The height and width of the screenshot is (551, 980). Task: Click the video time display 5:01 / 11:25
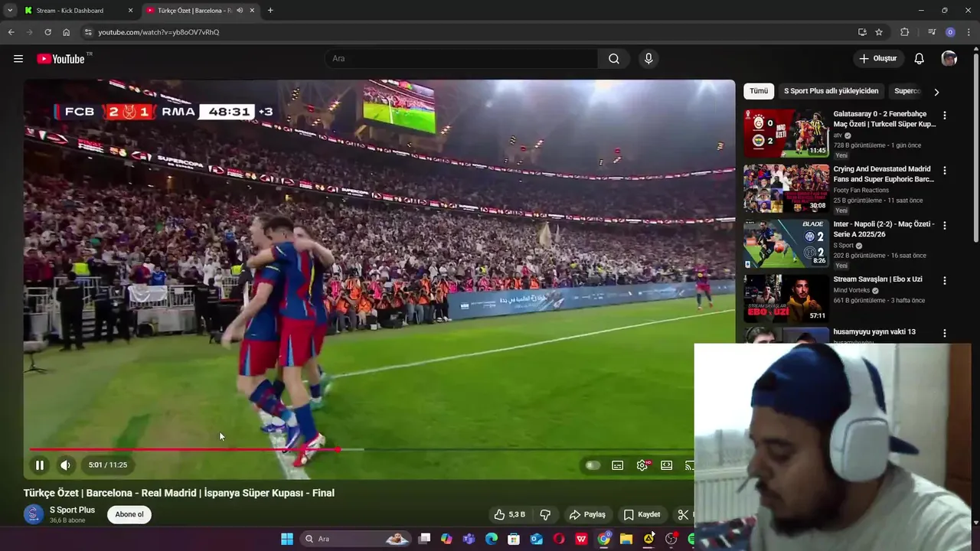point(108,465)
